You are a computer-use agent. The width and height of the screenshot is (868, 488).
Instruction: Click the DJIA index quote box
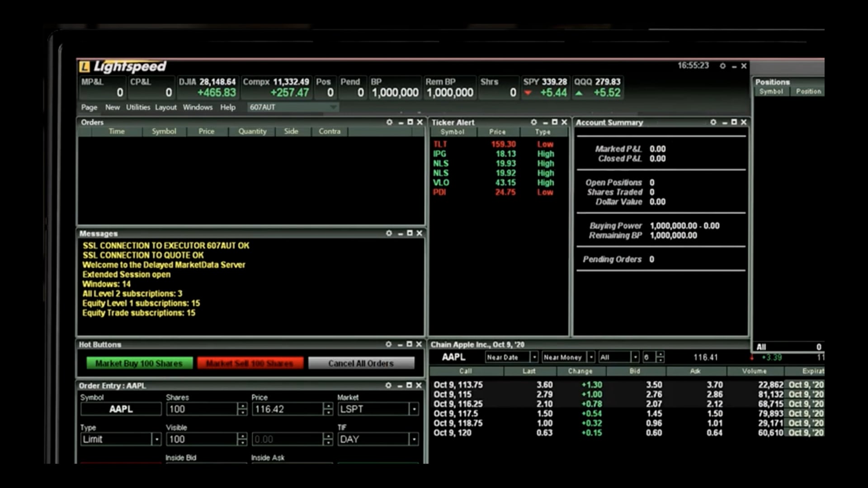point(208,88)
